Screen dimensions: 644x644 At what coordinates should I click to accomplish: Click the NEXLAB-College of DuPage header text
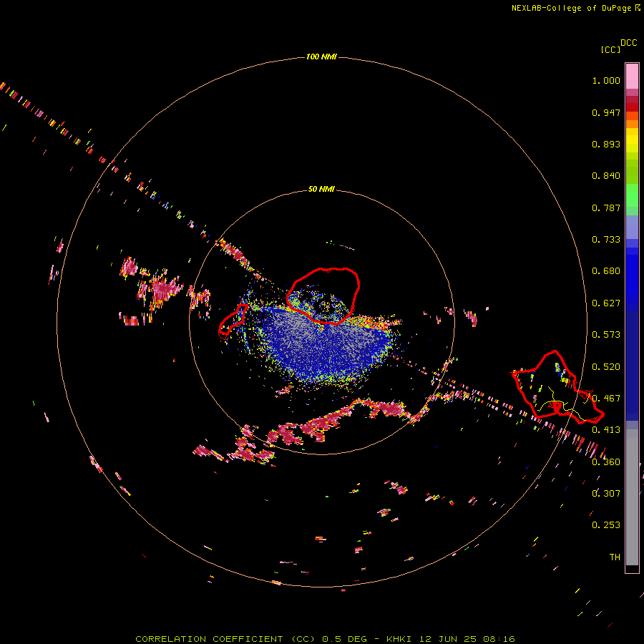(575, 8)
